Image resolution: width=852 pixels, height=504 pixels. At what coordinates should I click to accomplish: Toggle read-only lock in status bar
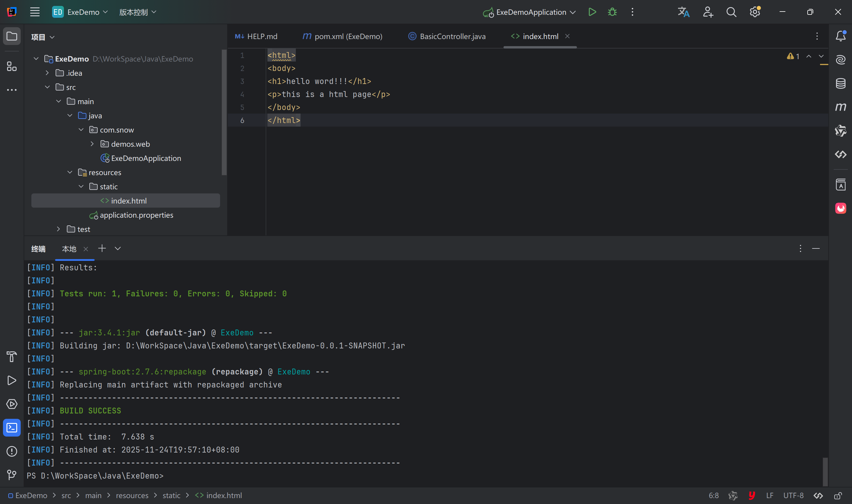click(838, 495)
